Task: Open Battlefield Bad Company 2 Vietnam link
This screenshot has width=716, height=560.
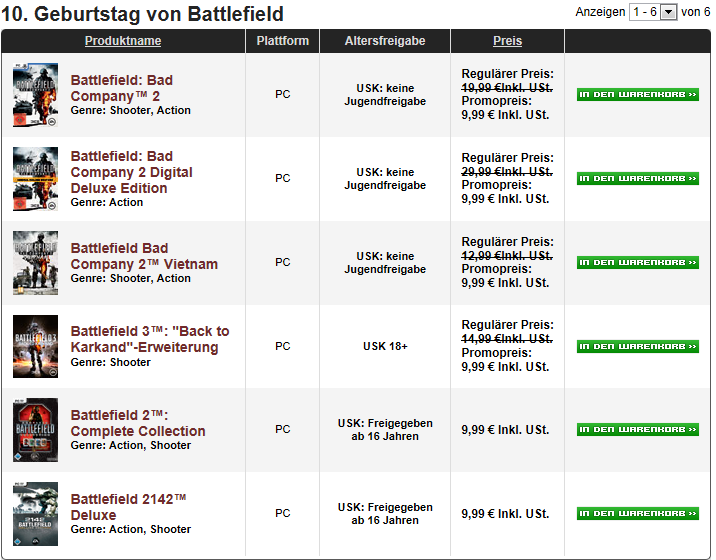Action: 144,256
